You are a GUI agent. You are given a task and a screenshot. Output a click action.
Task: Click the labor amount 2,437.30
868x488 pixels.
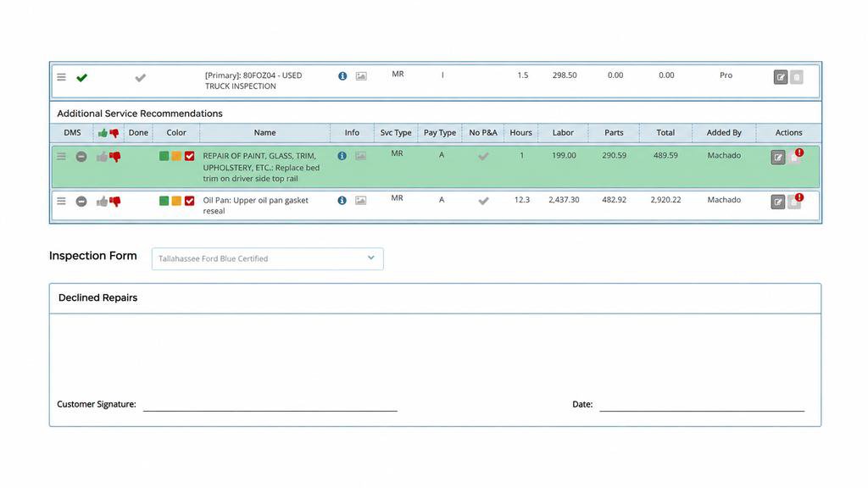[564, 200]
